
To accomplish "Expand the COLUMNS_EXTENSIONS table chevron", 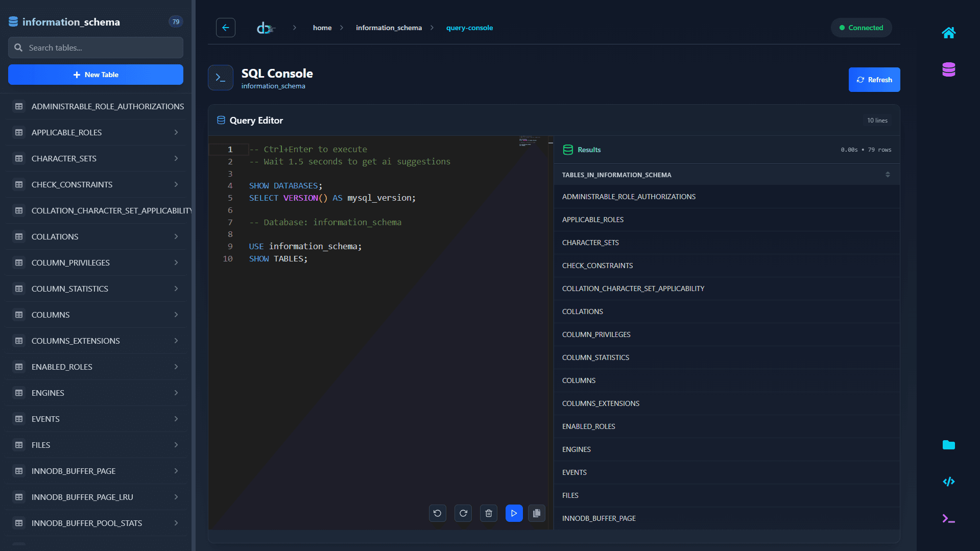I will pyautogui.click(x=176, y=341).
